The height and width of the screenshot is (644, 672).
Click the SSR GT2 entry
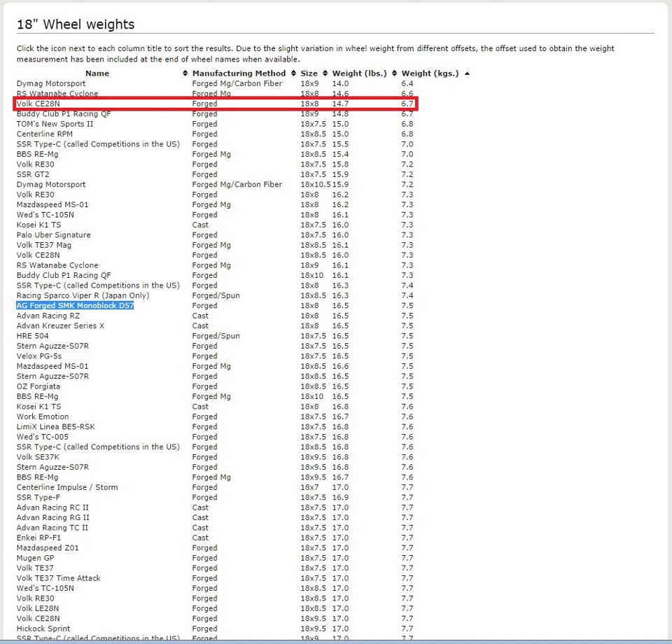click(33, 174)
